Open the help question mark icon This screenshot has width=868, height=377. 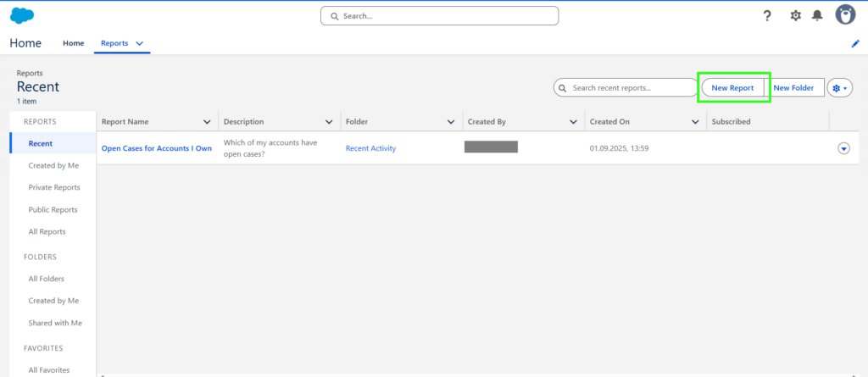click(x=766, y=16)
